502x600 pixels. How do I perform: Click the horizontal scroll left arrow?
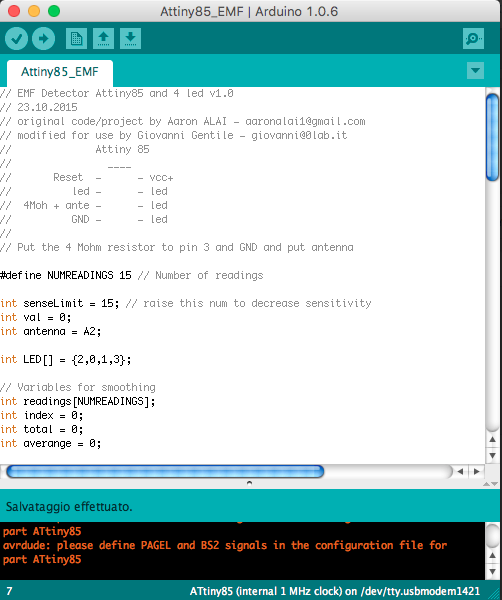[x=460, y=471]
